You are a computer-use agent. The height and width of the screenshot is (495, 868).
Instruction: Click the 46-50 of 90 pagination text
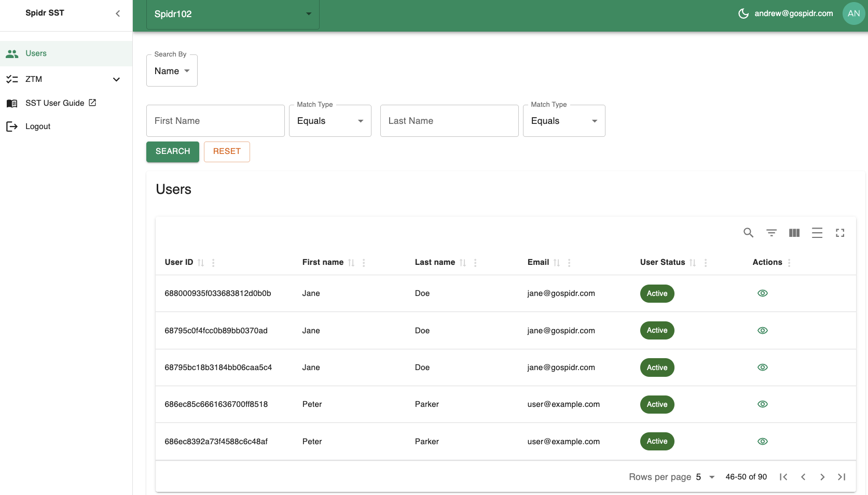(746, 477)
